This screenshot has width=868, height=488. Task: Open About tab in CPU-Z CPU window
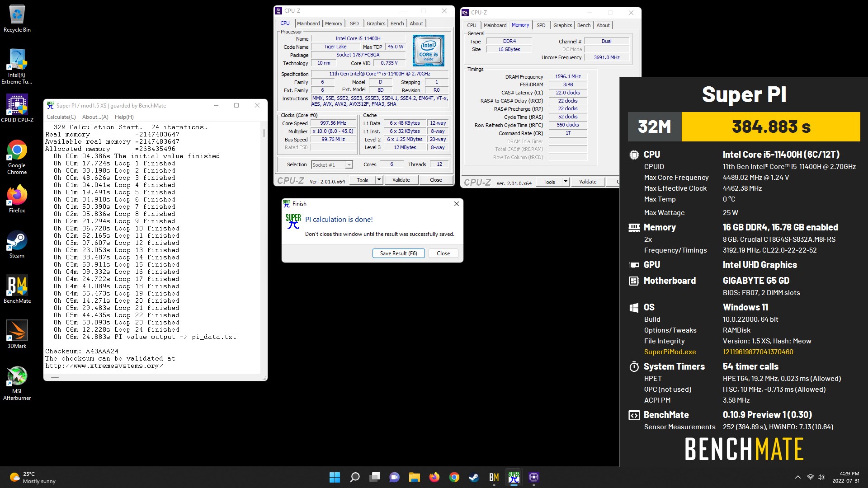click(416, 23)
